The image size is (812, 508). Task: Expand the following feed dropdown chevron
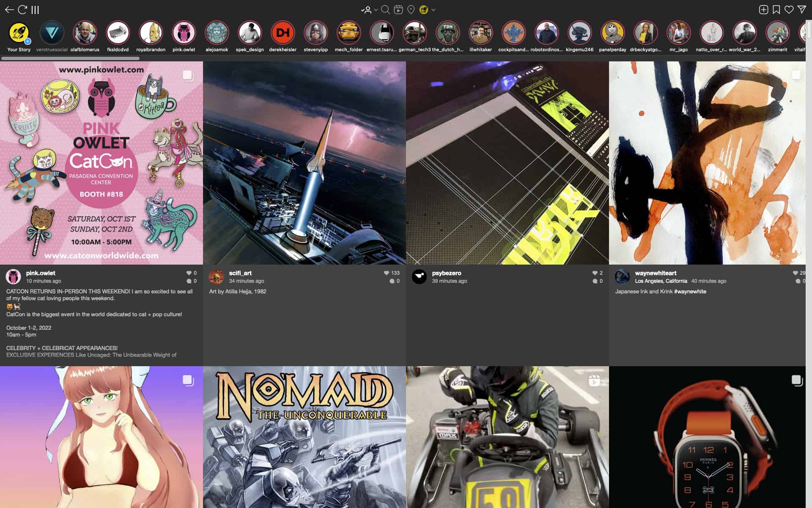[x=376, y=10]
